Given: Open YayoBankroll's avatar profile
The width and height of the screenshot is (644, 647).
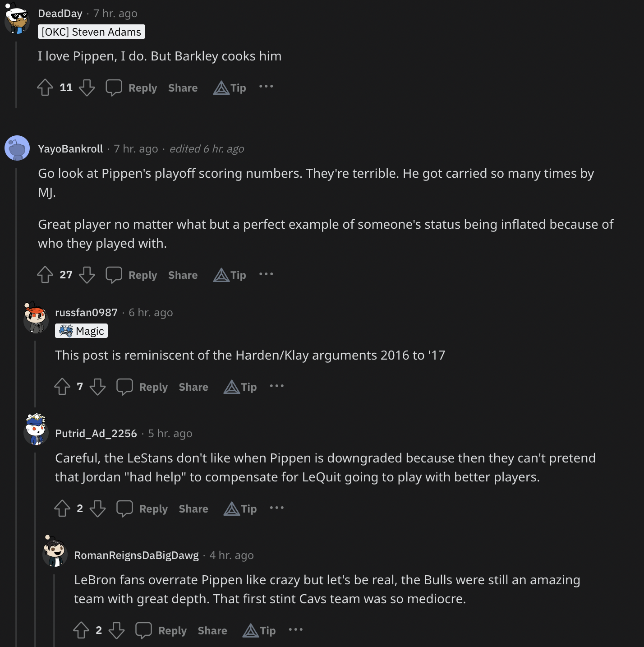Looking at the screenshot, I should [17, 148].
